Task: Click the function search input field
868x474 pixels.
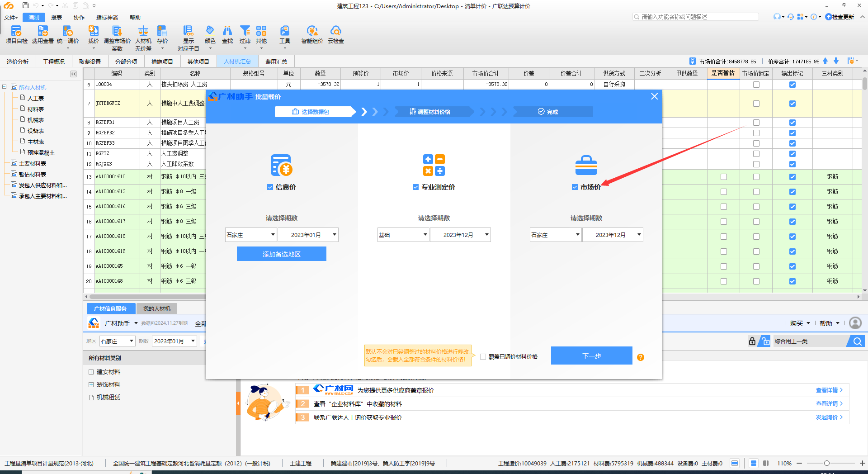Action: [695, 17]
